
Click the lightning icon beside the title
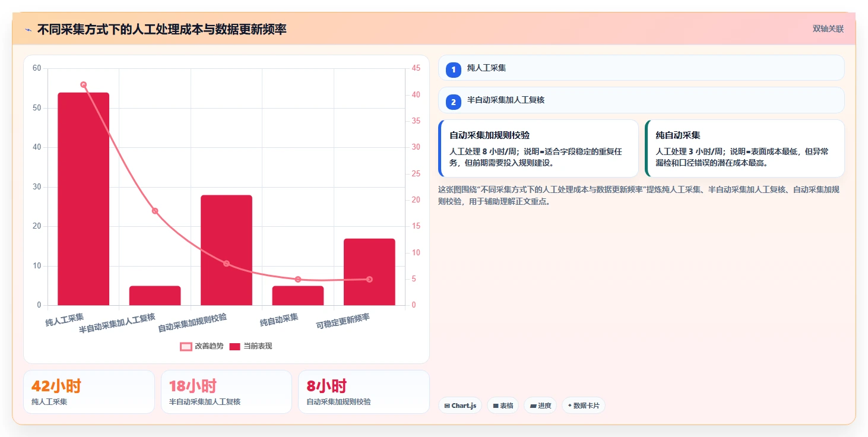click(x=28, y=29)
